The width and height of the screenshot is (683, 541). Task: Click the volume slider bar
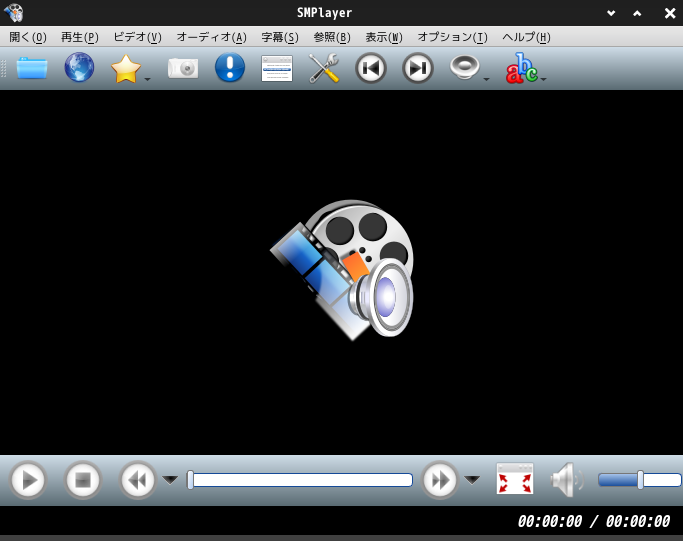639,480
